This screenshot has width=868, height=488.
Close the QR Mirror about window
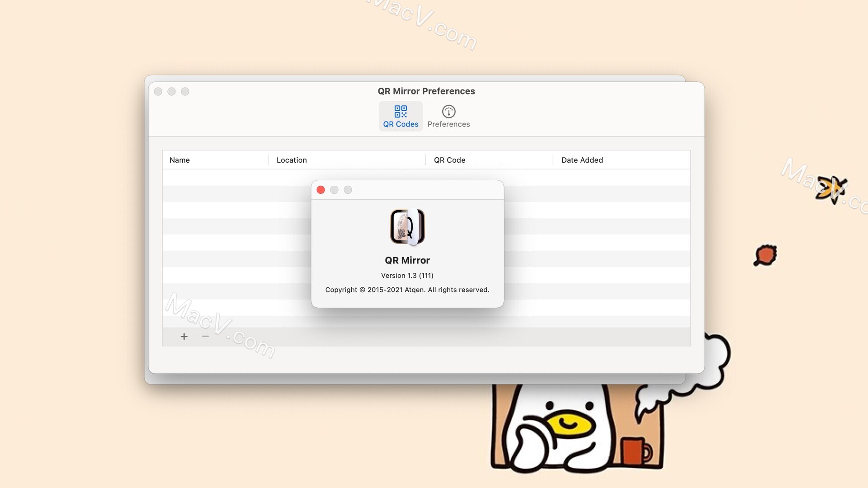(321, 190)
